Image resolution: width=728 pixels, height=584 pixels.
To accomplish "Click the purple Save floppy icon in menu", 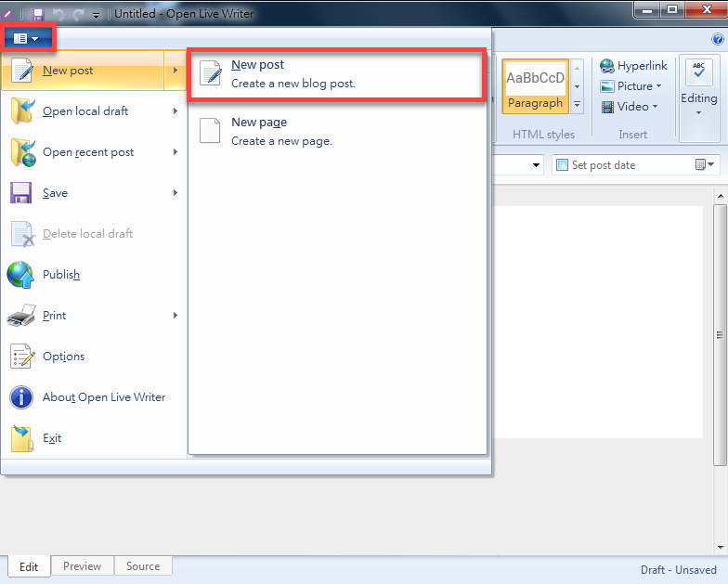I will tap(20, 193).
